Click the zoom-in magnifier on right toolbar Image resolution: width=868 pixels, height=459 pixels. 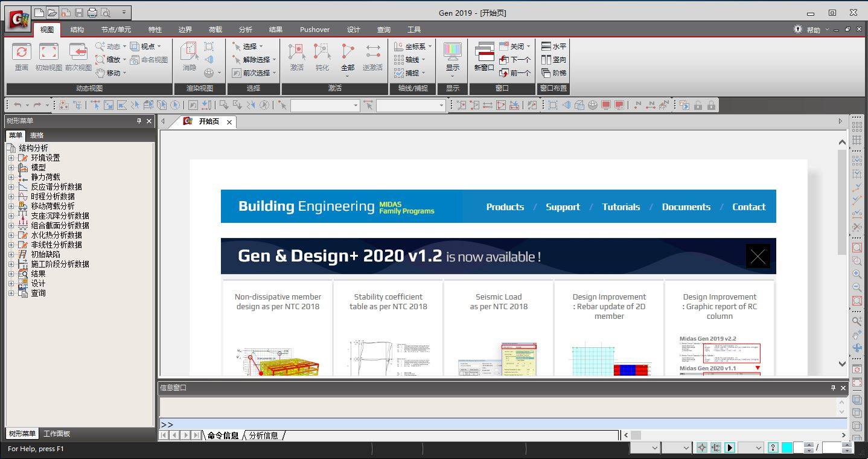857,274
